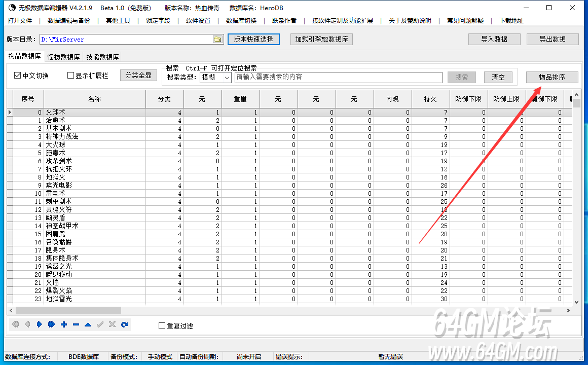The image size is (588, 365).
Task: Click the 加载引擎M2数据库 button
Action: pyautogui.click(x=321, y=39)
